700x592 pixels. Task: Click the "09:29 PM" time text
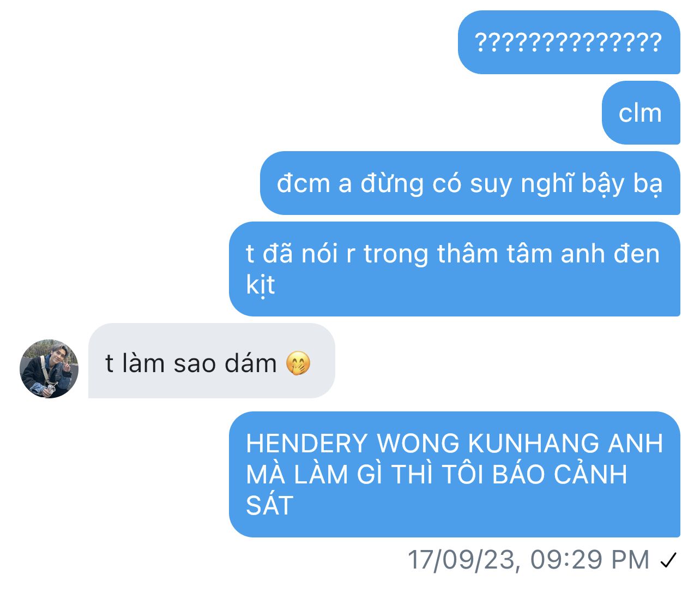(590, 560)
